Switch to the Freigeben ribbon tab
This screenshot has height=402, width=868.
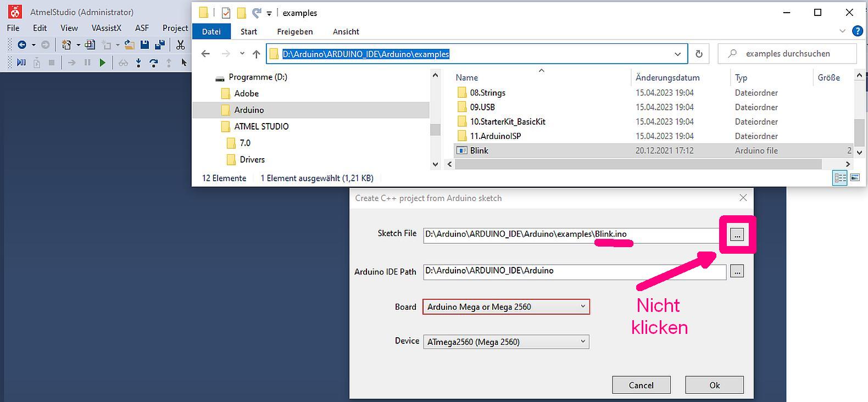295,32
